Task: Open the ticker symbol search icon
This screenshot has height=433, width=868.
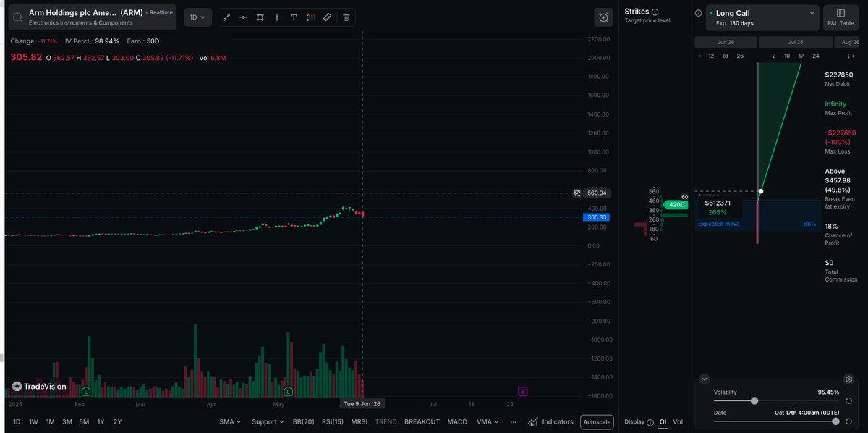Action: pyautogui.click(x=19, y=17)
